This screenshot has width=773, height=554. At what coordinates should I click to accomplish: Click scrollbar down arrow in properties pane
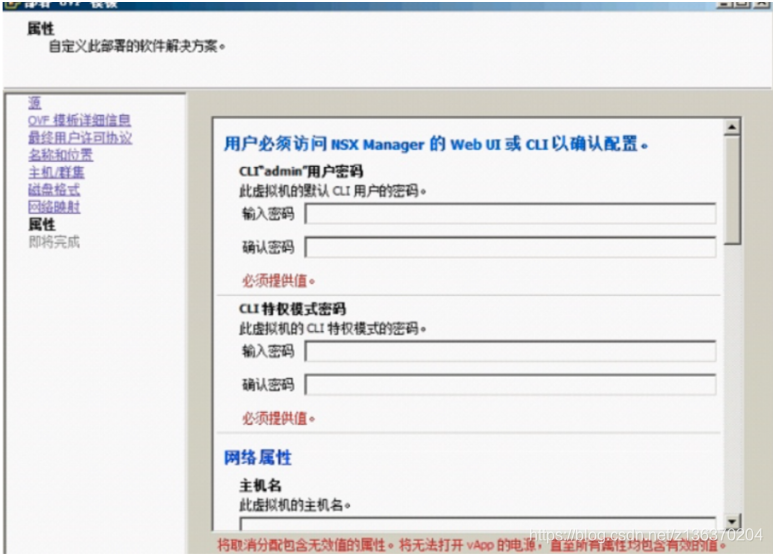[x=732, y=521]
